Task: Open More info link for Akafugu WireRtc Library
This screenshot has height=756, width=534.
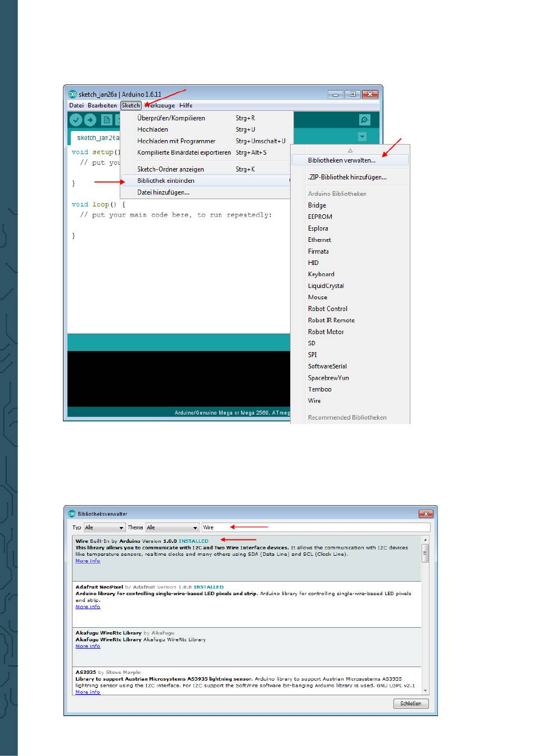Action: pos(88,646)
